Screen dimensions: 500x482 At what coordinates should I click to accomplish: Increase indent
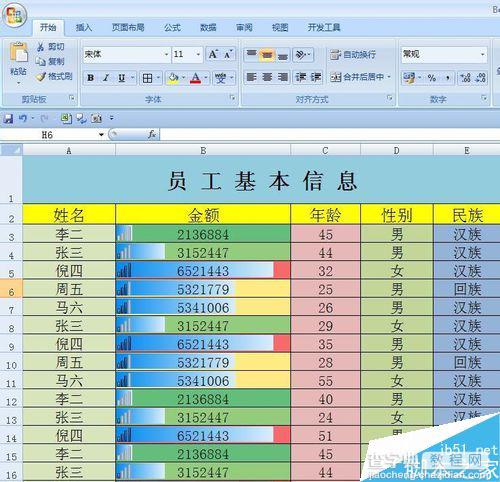pos(316,77)
